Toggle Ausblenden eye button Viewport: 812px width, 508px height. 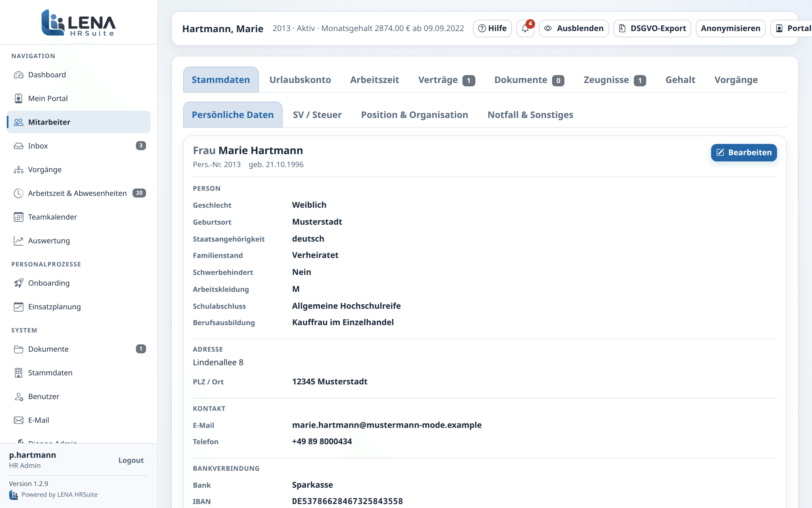[x=574, y=29]
